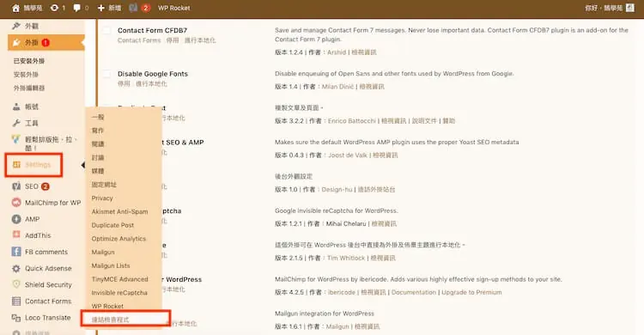Viewport: 644px width, 335px height.
Task: Open WP Rocket in the top admin bar
Action: click(x=174, y=8)
